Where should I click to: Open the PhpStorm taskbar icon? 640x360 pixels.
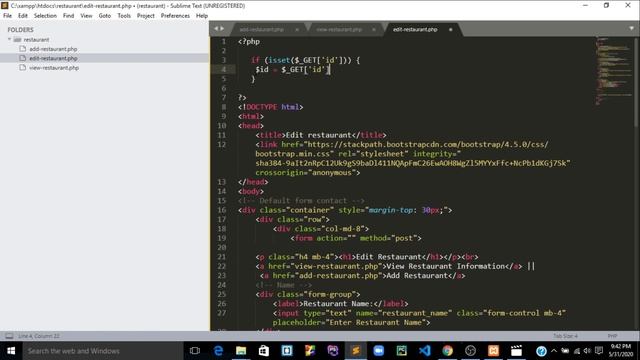point(333,351)
